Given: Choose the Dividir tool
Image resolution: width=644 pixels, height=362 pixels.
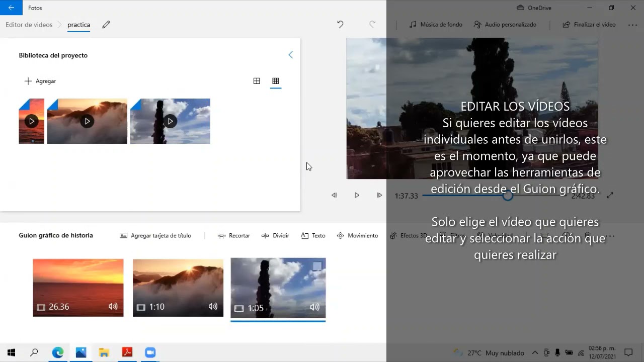Looking at the screenshot, I should point(275,235).
